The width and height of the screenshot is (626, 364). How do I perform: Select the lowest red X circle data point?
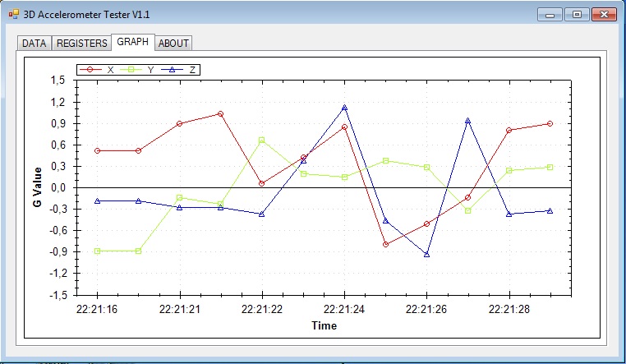pyautogui.click(x=385, y=245)
